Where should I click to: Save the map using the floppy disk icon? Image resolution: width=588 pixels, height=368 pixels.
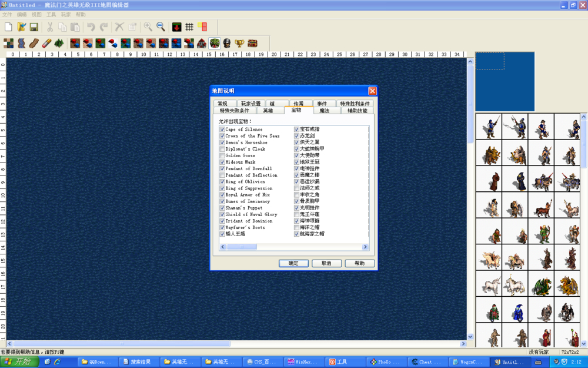[x=34, y=26]
